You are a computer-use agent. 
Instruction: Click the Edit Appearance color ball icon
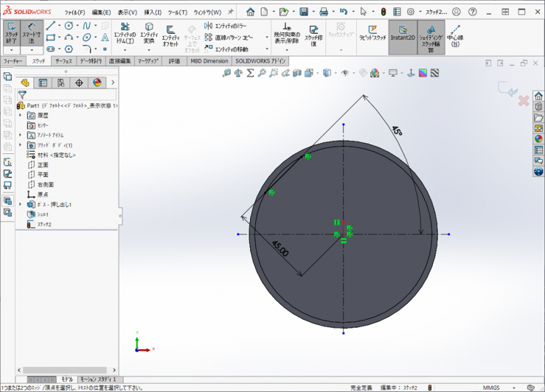pyautogui.click(x=375, y=73)
